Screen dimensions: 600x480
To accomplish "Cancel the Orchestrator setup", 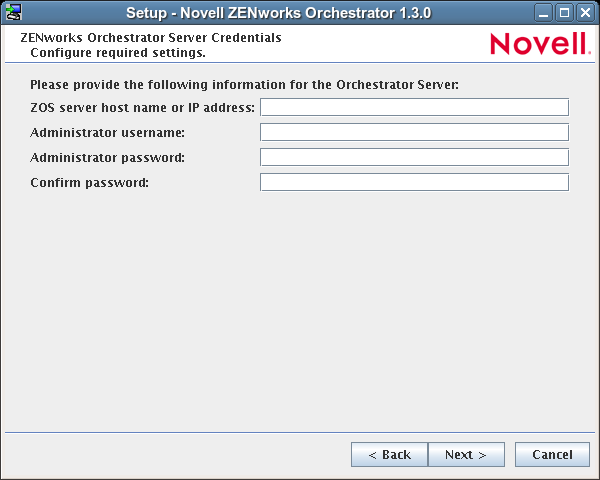I will point(552,455).
